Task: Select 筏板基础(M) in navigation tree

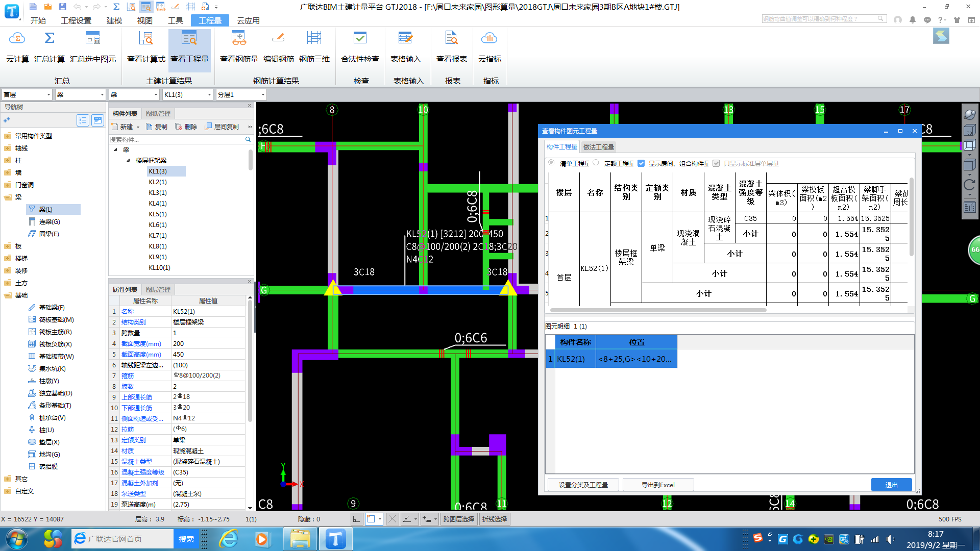Action: [x=56, y=319]
